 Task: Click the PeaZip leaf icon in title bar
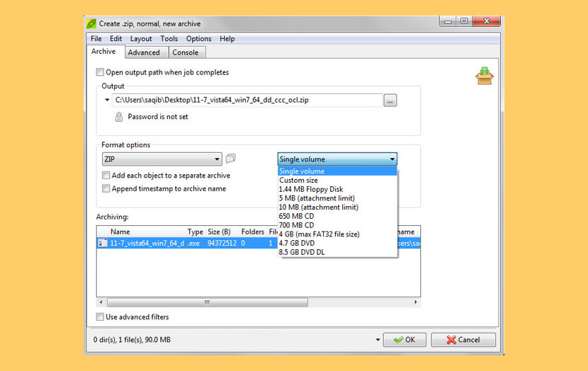[91, 23]
